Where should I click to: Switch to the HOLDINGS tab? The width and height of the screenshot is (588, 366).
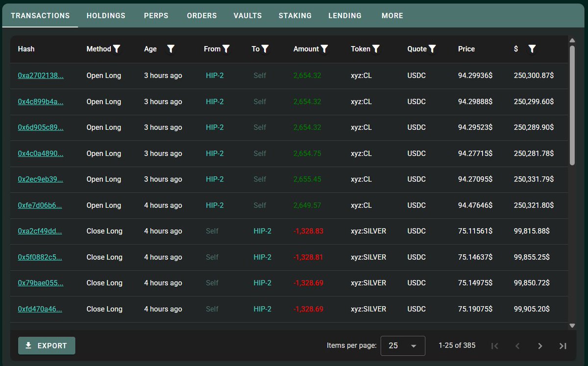click(106, 16)
